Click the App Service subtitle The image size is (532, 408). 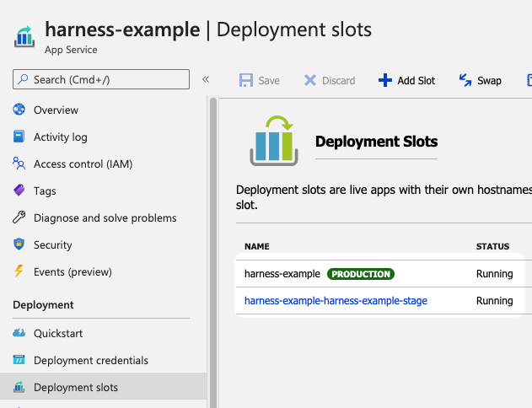point(71,50)
